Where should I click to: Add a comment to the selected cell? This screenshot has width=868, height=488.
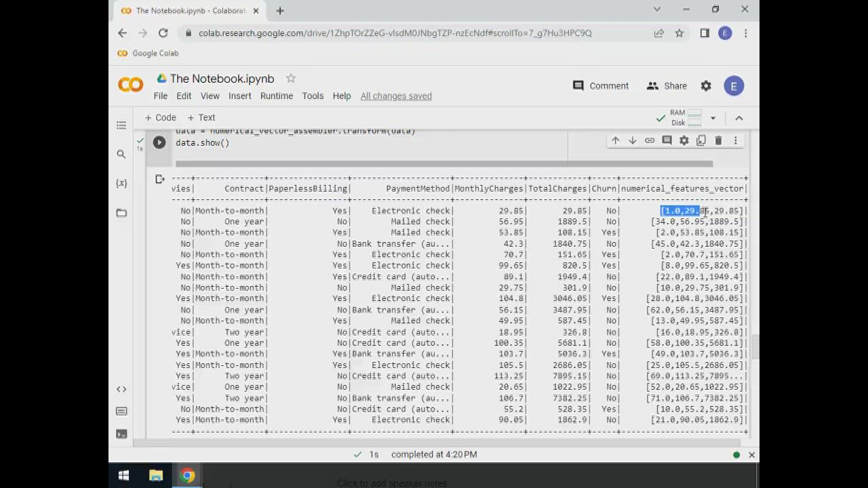[667, 140]
